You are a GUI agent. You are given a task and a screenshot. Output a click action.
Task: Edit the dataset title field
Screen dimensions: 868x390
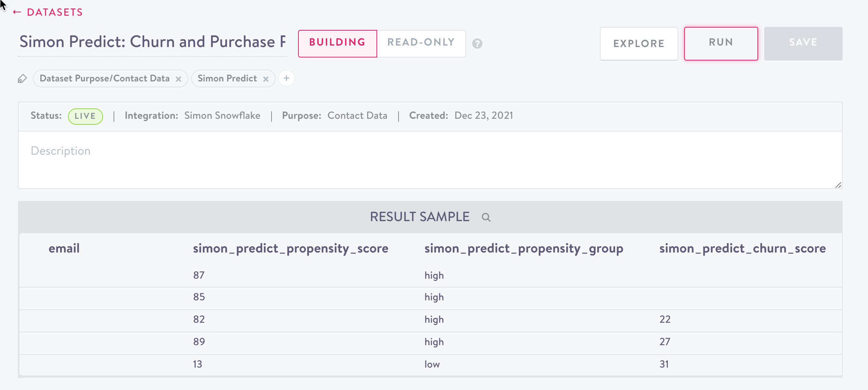click(x=152, y=42)
